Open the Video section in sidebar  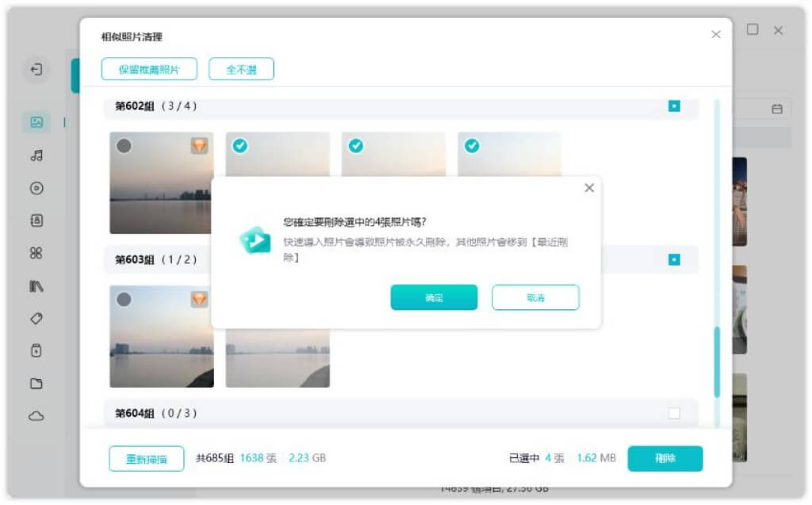coord(36,189)
